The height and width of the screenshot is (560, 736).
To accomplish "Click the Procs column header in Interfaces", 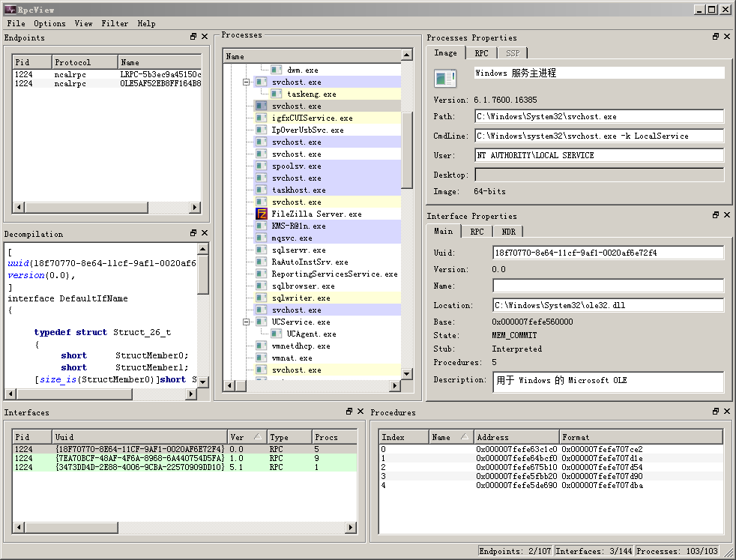I will (335, 437).
